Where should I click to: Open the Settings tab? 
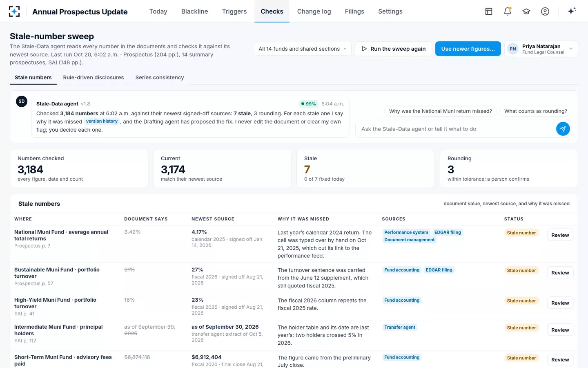390,11
